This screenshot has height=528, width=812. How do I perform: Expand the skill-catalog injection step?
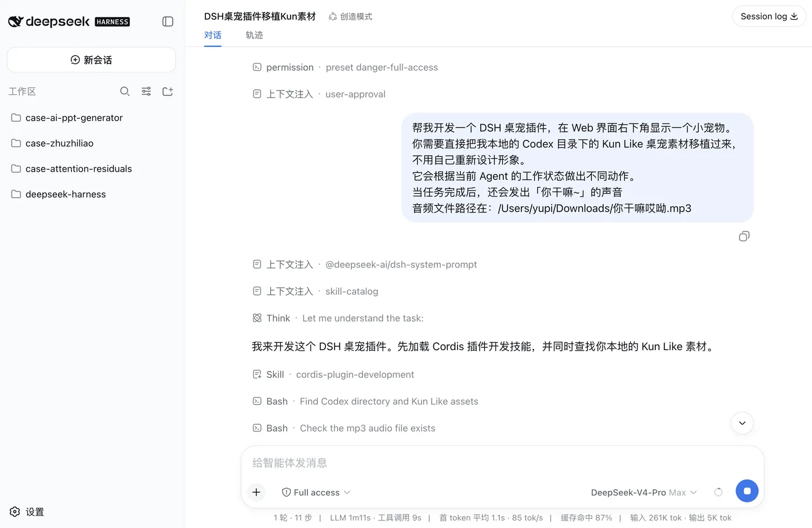(x=316, y=291)
